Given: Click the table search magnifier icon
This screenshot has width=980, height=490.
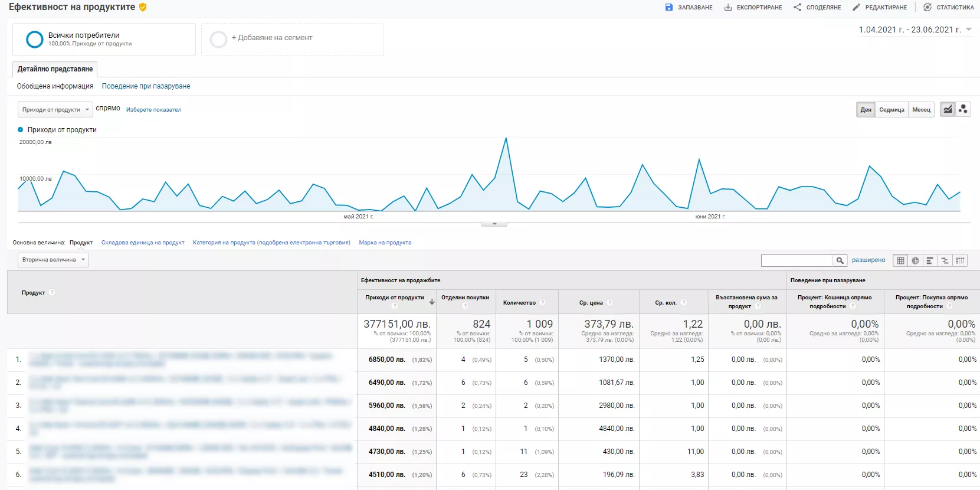Looking at the screenshot, I should (x=840, y=260).
